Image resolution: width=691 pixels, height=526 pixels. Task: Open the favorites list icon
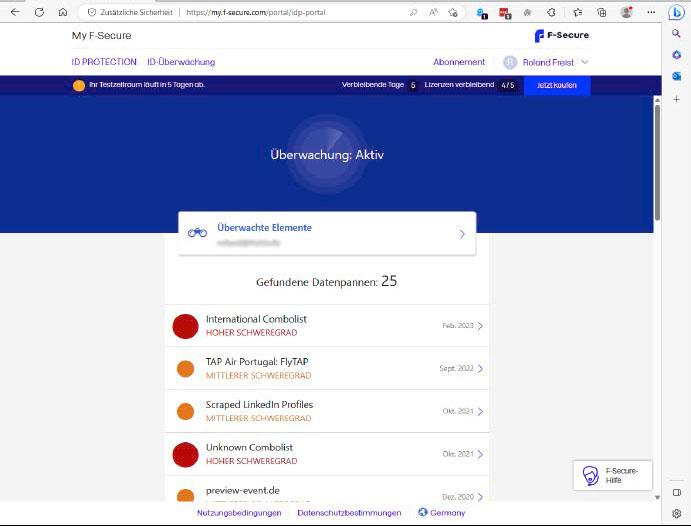pyautogui.click(x=578, y=12)
